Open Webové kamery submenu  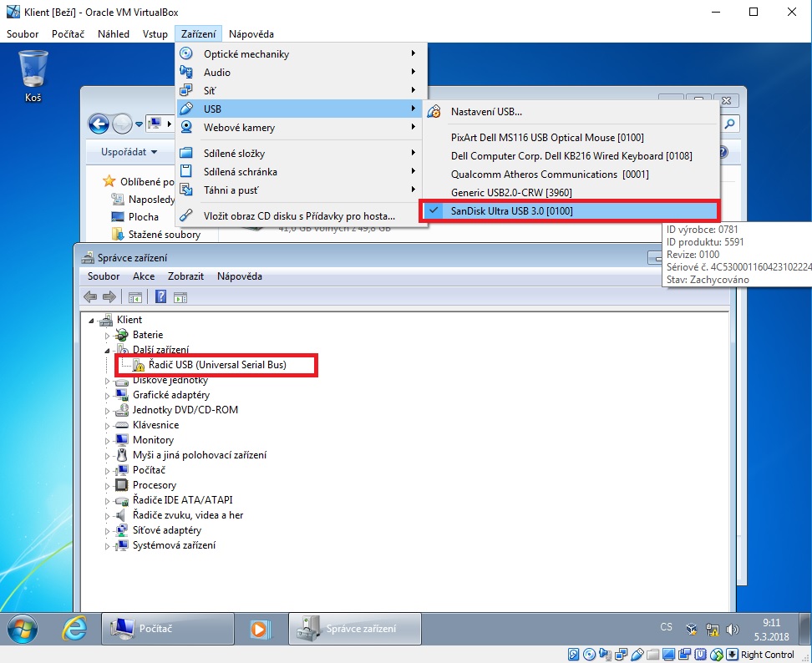[301, 127]
